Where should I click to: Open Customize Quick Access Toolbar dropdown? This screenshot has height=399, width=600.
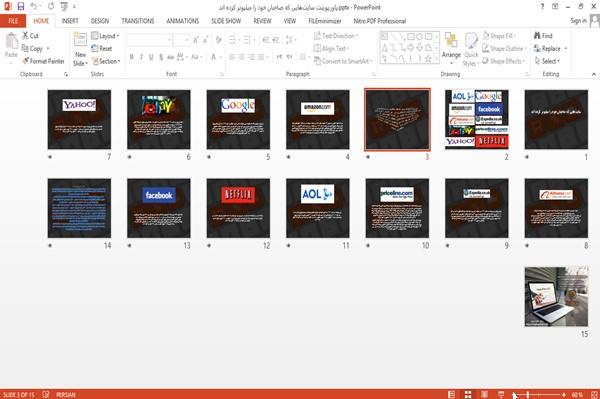pyautogui.click(x=74, y=7)
